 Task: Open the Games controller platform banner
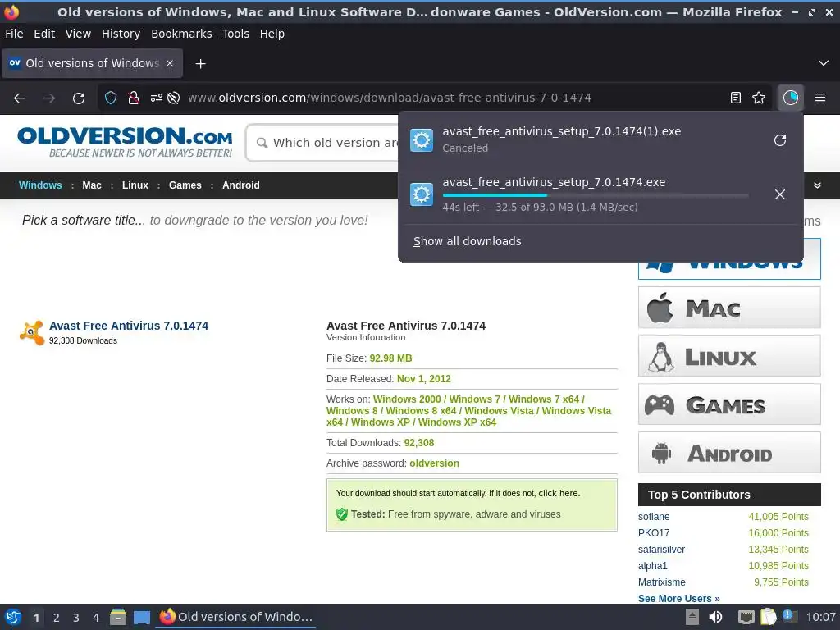pos(729,404)
